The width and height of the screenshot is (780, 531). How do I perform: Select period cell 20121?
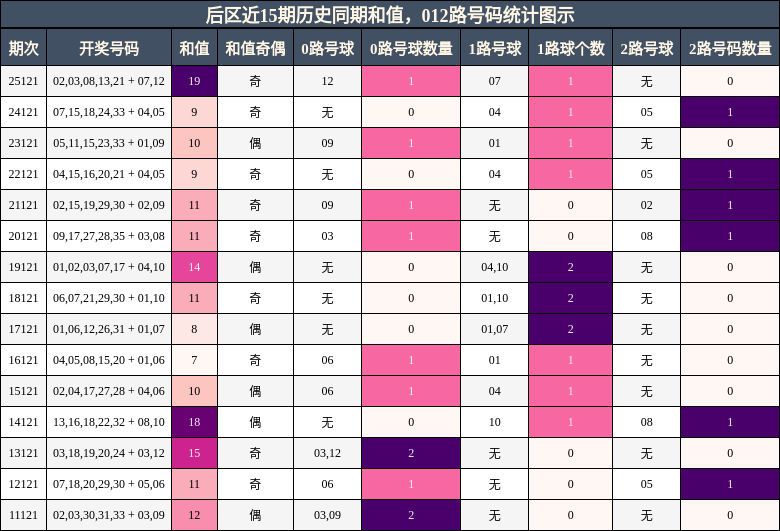pyautogui.click(x=23, y=236)
